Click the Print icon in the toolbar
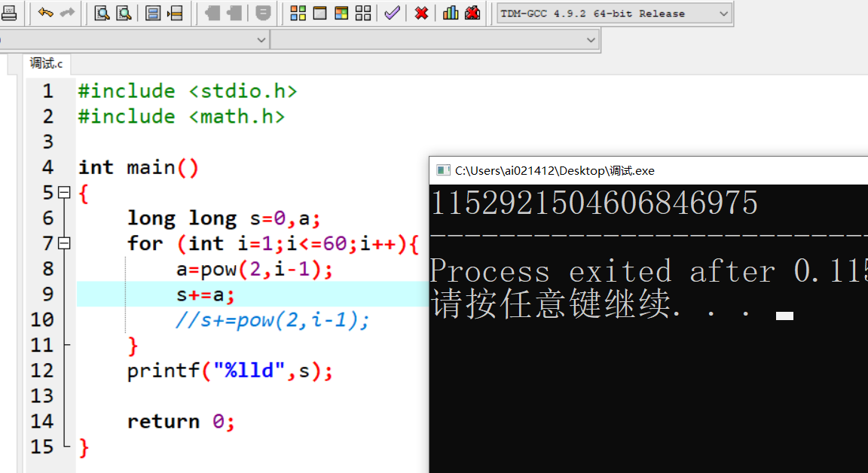Viewport: 868px width, 473px height. pos(9,13)
